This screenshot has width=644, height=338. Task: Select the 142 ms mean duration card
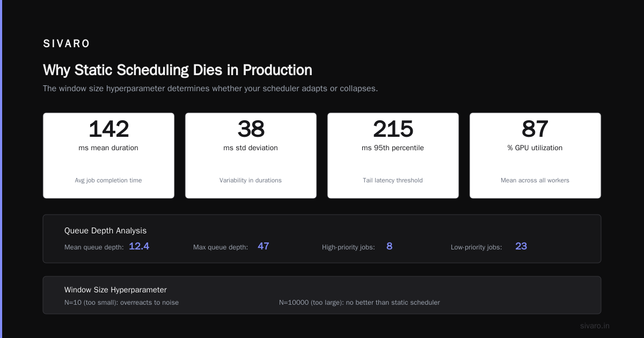coord(108,156)
